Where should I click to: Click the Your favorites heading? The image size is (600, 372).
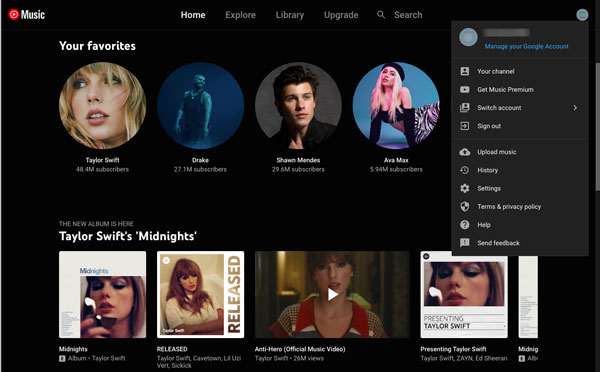97,46
